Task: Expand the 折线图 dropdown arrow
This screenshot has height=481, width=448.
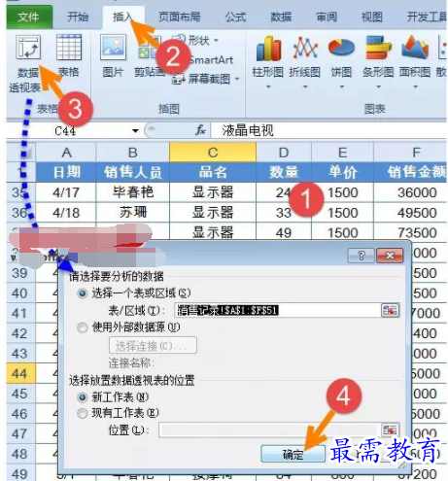Action: coord(305,86)
